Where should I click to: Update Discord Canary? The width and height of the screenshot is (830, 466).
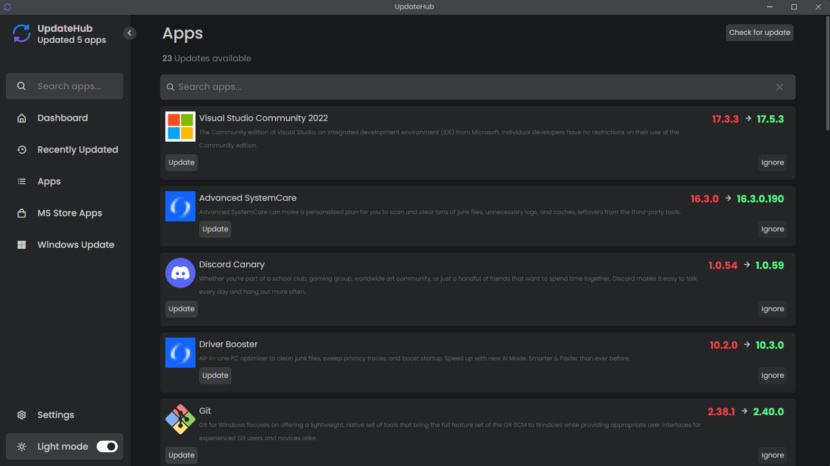pos(182,309)
